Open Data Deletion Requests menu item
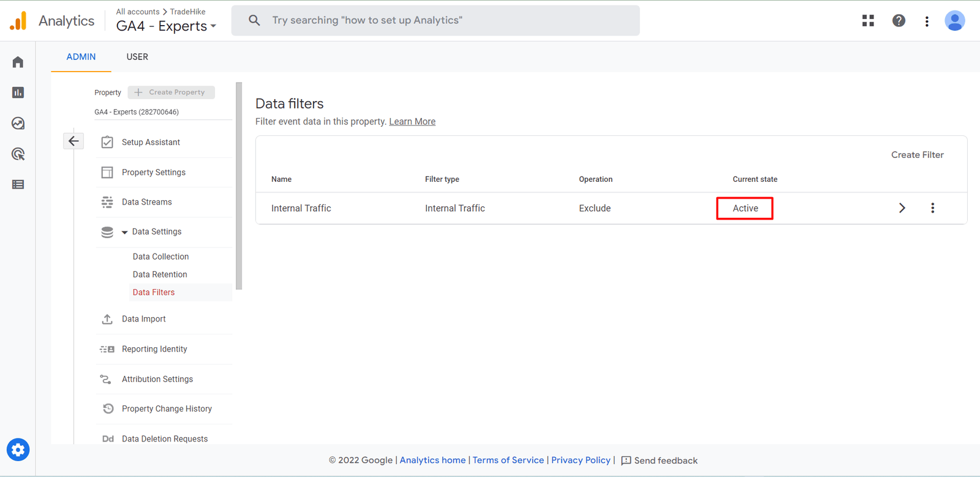The image size is (980, 477). coord(165,439)
